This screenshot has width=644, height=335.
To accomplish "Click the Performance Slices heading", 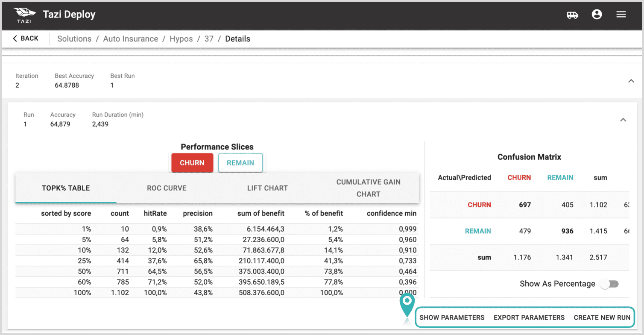I will [x=217, y=147].
